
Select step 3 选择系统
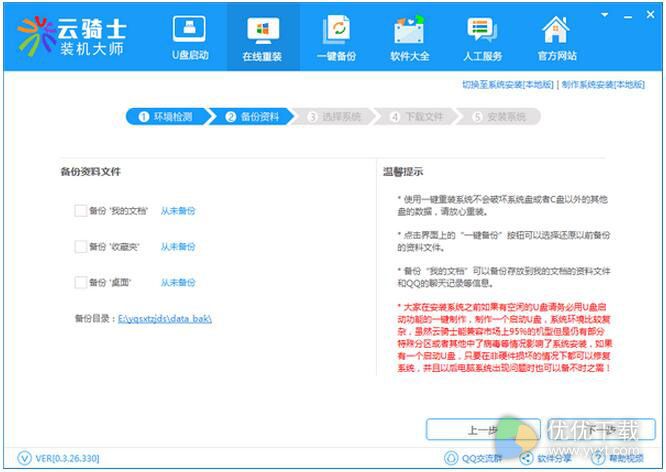pyautogui.click(x=335, y=116)
